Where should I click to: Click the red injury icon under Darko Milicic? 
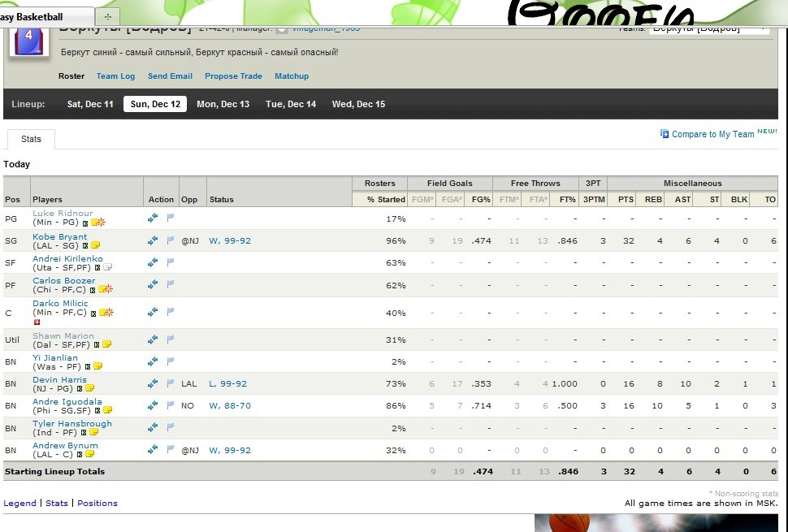click(37, 322)
